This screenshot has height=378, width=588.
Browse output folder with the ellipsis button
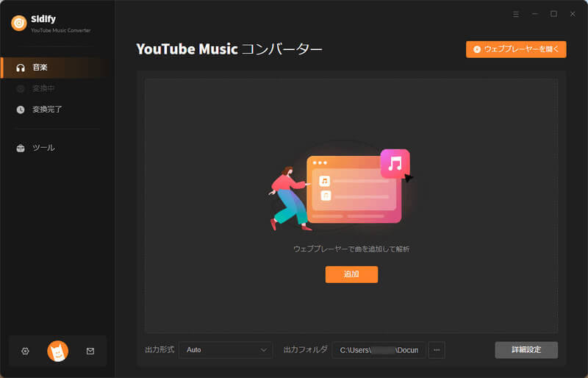(437, 350)
